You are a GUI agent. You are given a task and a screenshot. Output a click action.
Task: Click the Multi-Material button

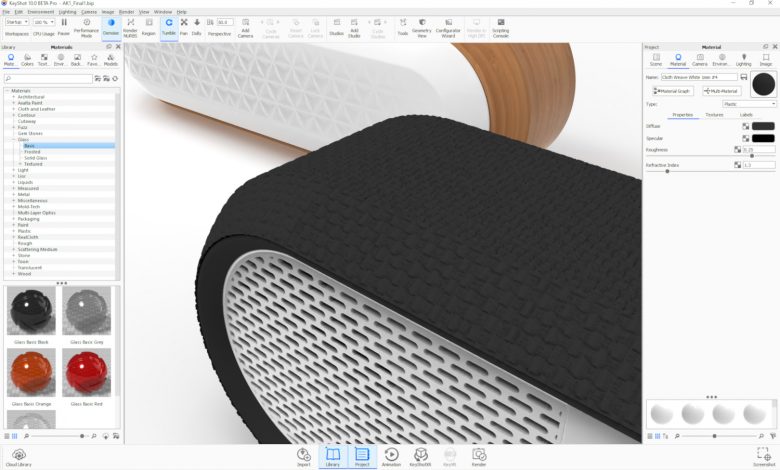[727, 91]
